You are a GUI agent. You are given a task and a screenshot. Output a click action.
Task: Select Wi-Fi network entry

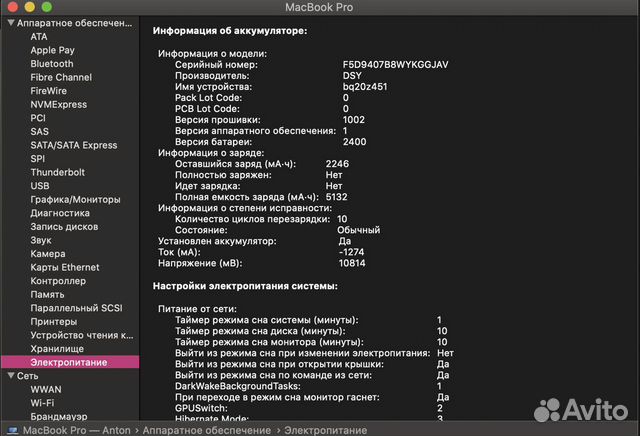click(42, 403)
